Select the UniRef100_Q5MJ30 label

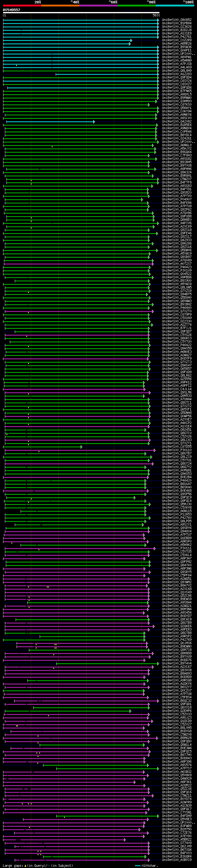click(177, 504)
